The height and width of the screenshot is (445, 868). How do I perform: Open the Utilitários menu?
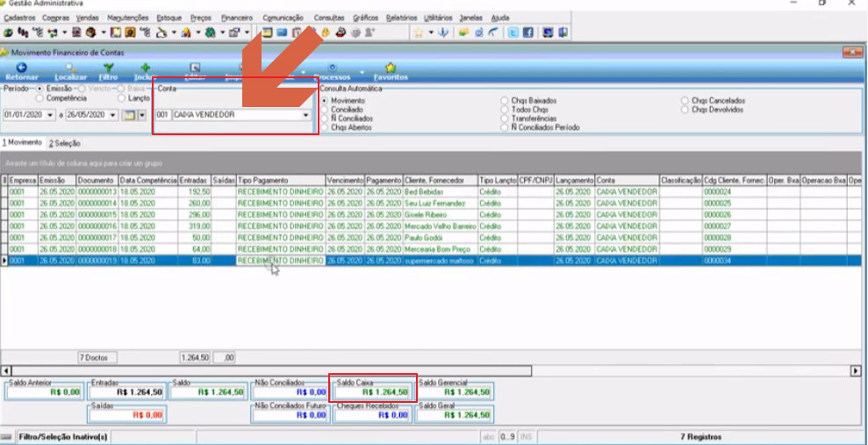tap(439, 18)
